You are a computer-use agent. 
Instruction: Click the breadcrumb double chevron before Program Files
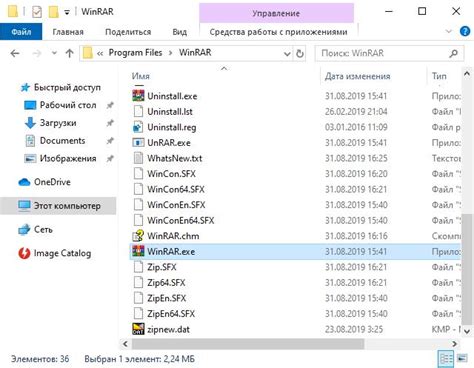(100, 53)
